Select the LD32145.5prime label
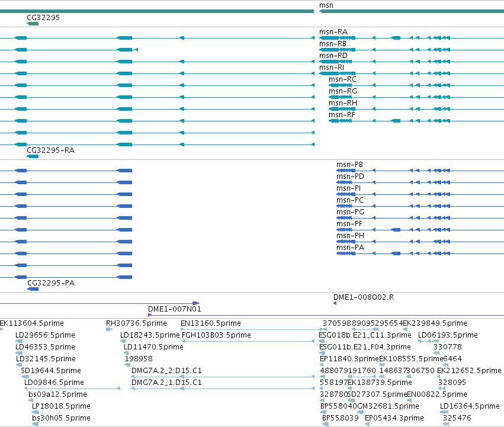This screenshot has height=427, width=504. pos(46,359)
